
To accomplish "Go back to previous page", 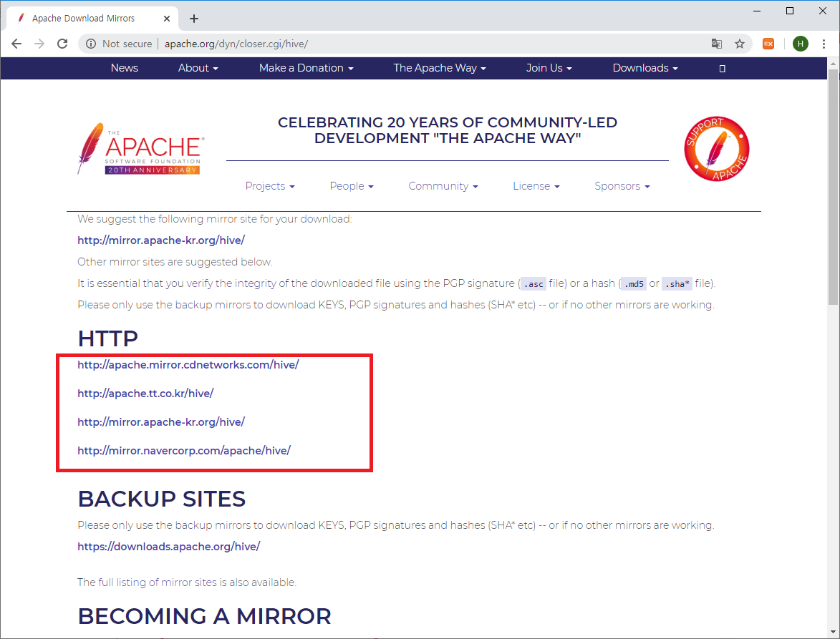I will point(16,44).
